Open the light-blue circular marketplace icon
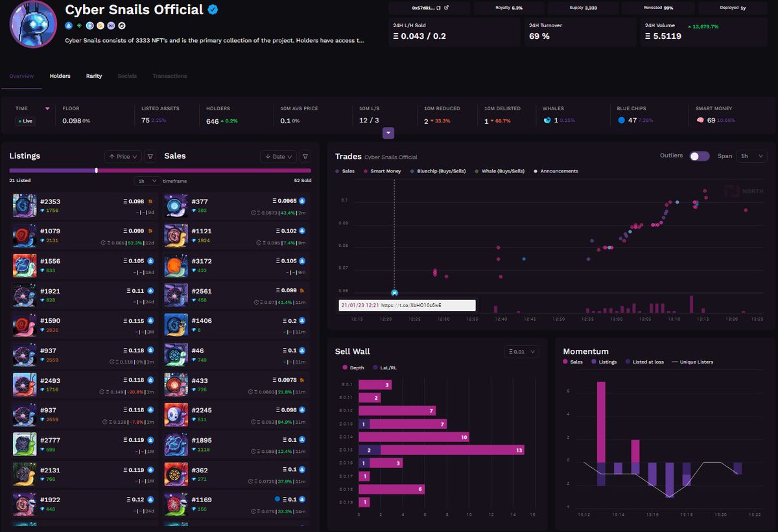Image resolution: width=778 pixels, height=532 pixels. 89,26
